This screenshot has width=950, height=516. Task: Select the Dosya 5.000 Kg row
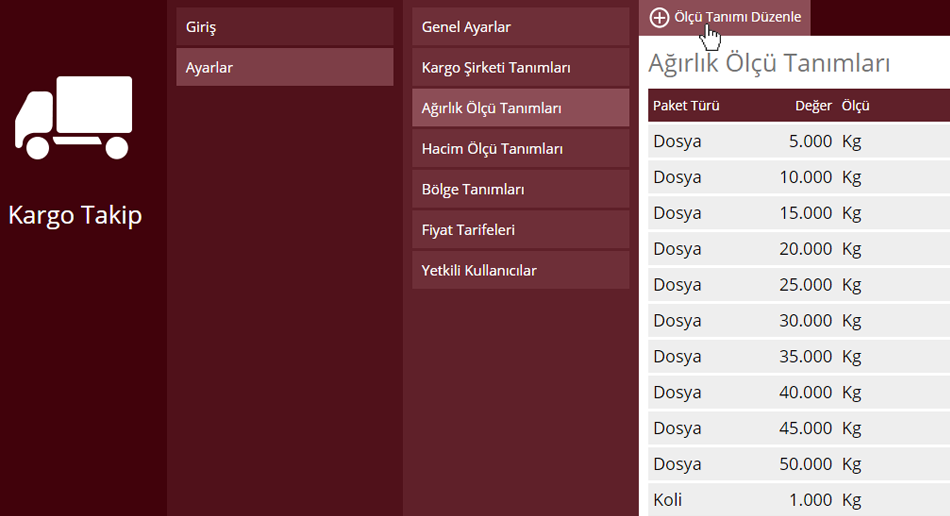coord(799,141)
